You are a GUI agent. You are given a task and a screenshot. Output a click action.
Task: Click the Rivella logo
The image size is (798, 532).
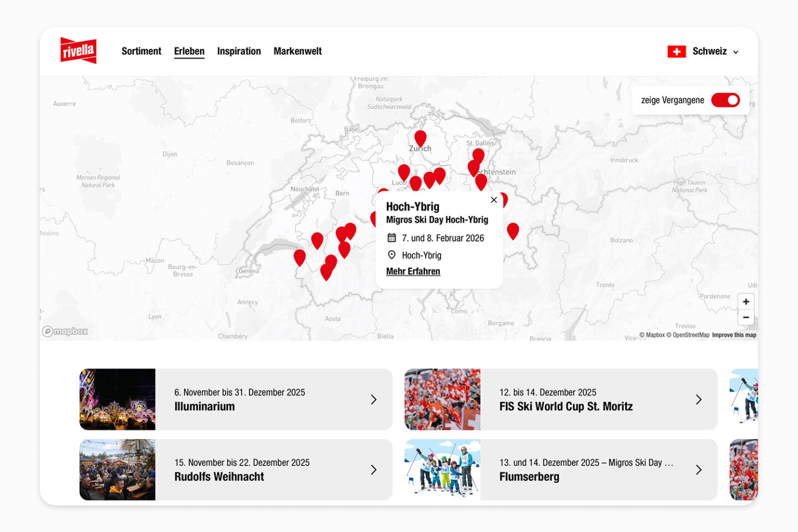point(78,51)
